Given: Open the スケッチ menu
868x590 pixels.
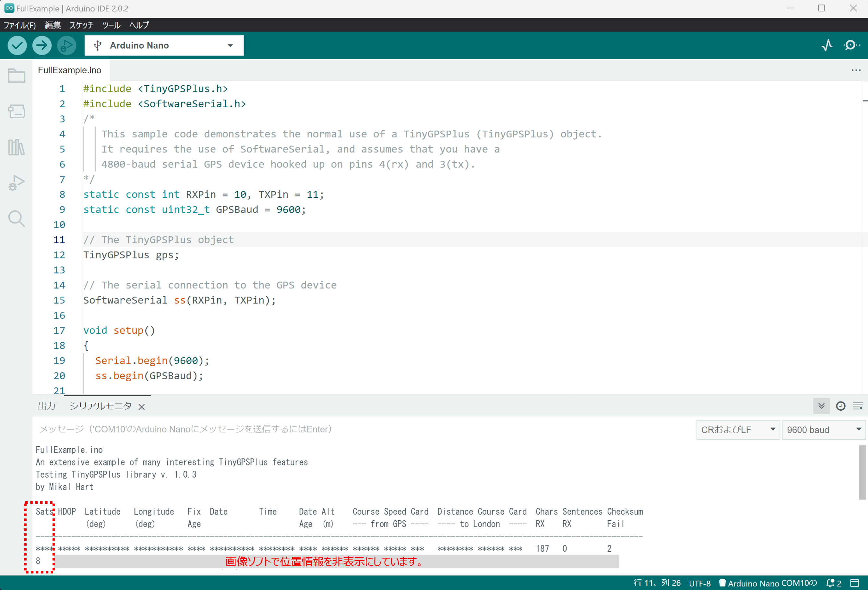Looking at the screenshot, I should 81,25.
